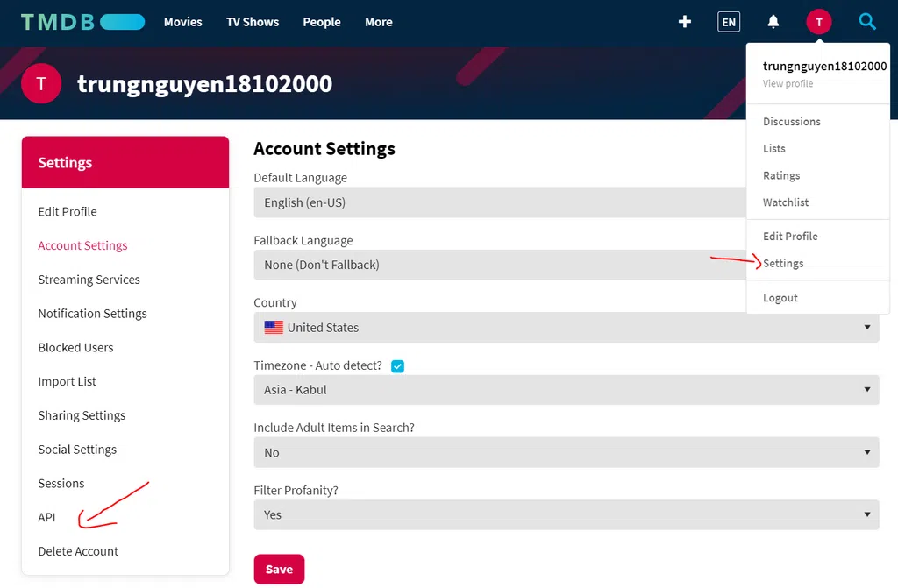Open the Movies menu

point(182,22)
